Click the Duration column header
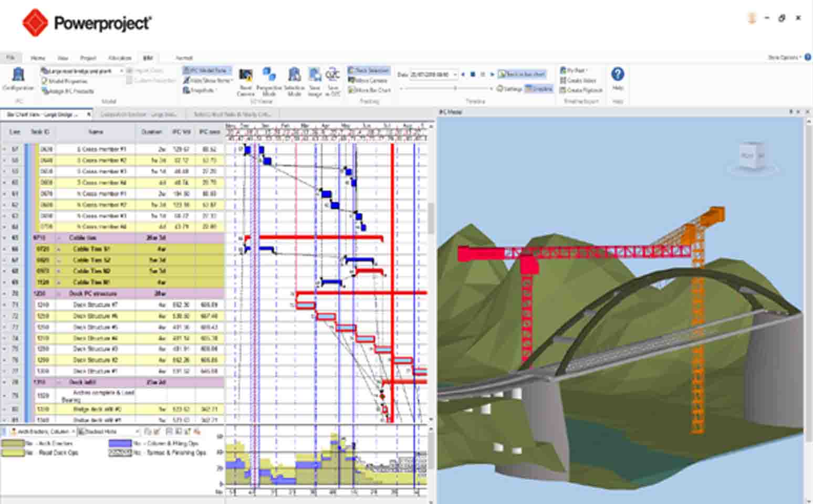Viewport: 813px width, 504px height. pos(152,132)
